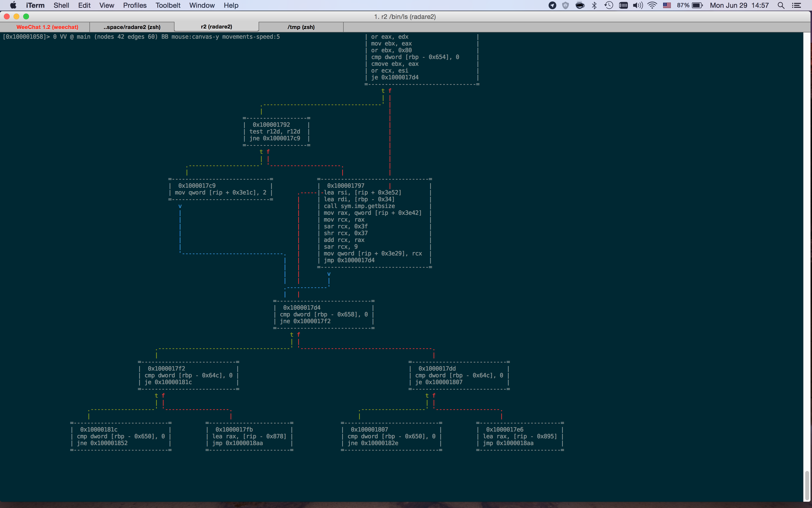Open Spotlight search magnifier icon
Screen dimensions: 812x508
781,5
